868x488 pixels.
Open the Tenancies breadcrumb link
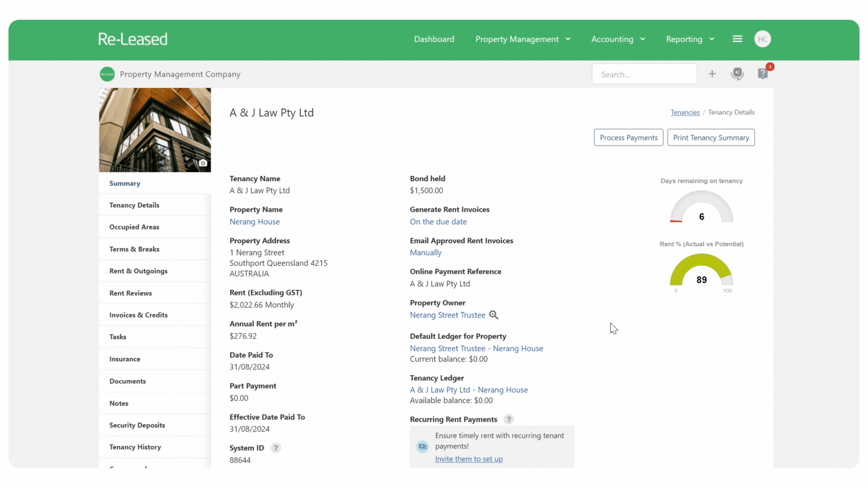point(685,112)
